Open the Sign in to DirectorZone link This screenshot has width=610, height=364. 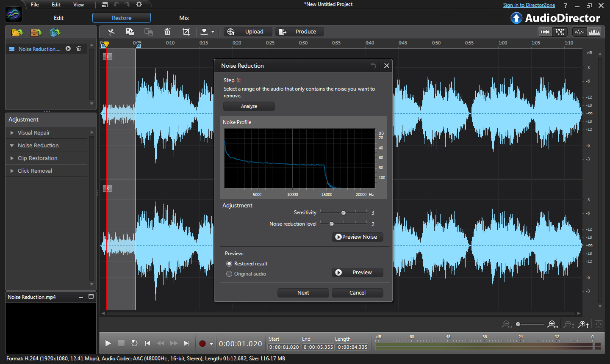pyautogui.click(x=529, y=5)
